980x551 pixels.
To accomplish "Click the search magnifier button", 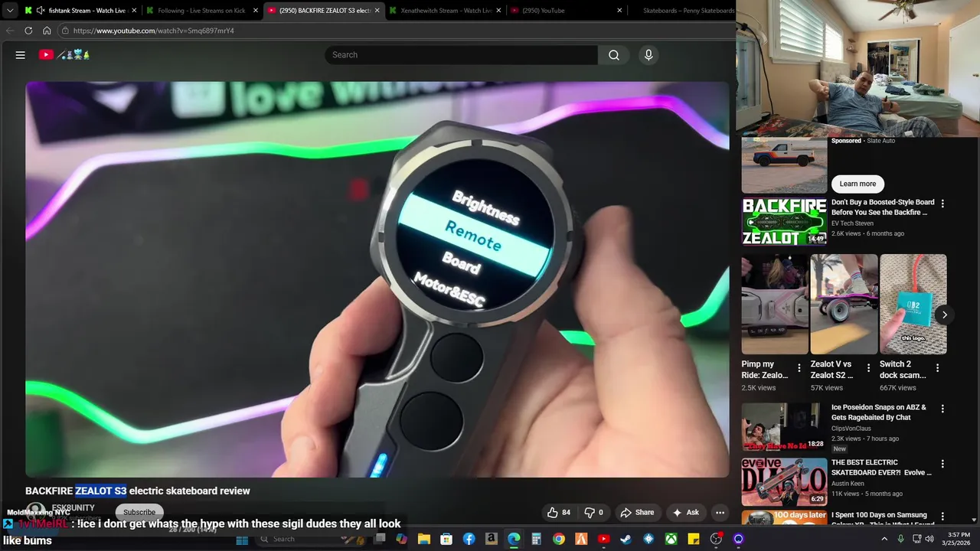I will (614, 55).
